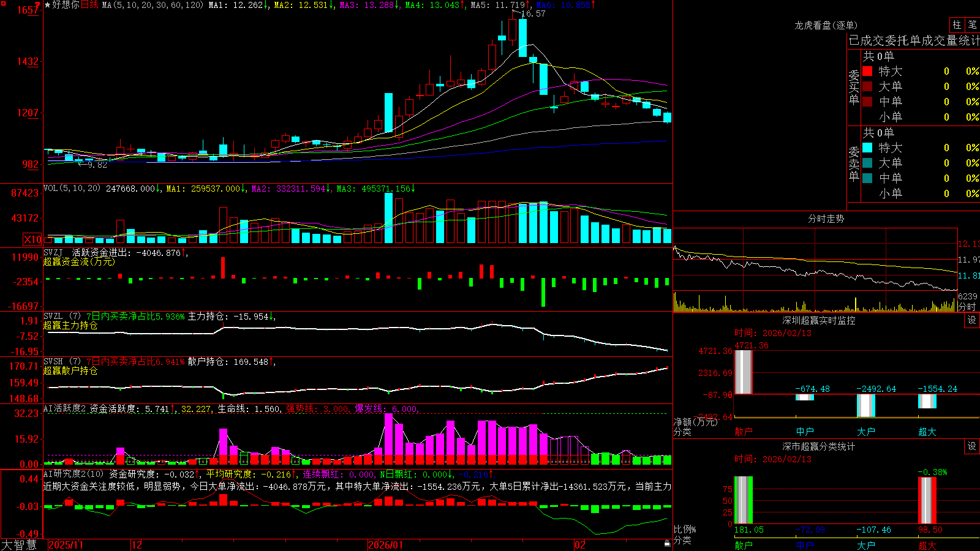Click the SVZL (7) indicator label
The image size is (980, 551).
(62, 317)
